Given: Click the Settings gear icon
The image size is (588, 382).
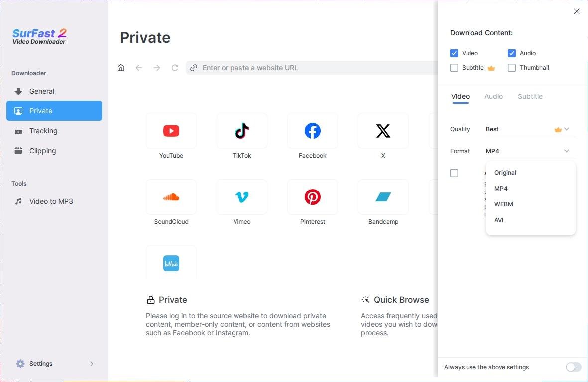Looking at the screenshot, I should [x=20, y=363].
